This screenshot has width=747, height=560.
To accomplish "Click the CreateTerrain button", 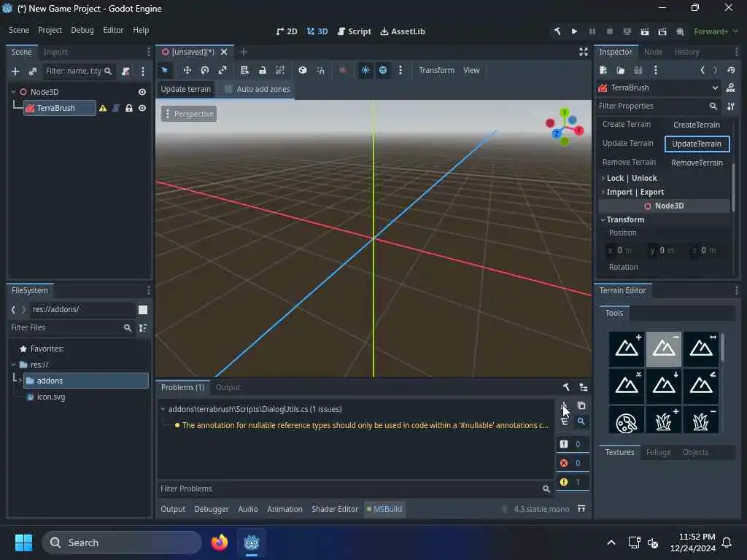I will point(697,125).
